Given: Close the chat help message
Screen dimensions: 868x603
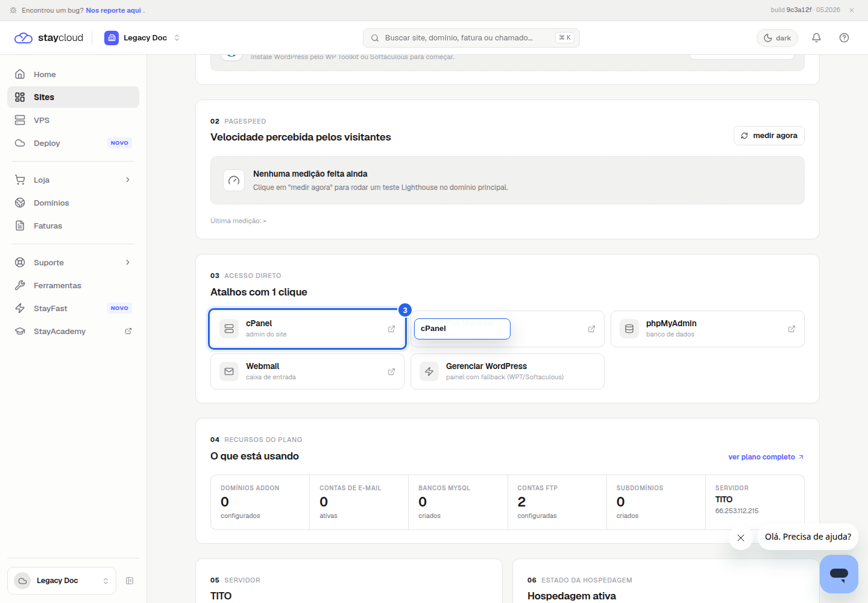Looking at the screenshot, I should coord(741,538).
